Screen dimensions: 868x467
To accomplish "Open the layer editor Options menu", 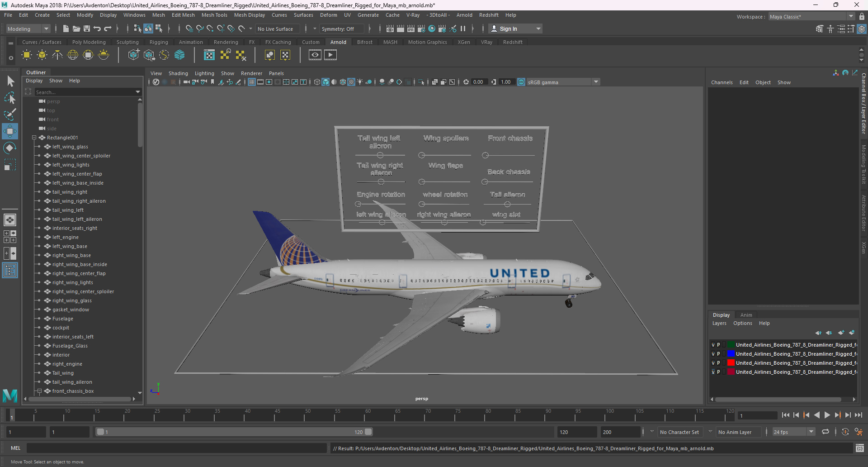I will (x=742, y=323).
